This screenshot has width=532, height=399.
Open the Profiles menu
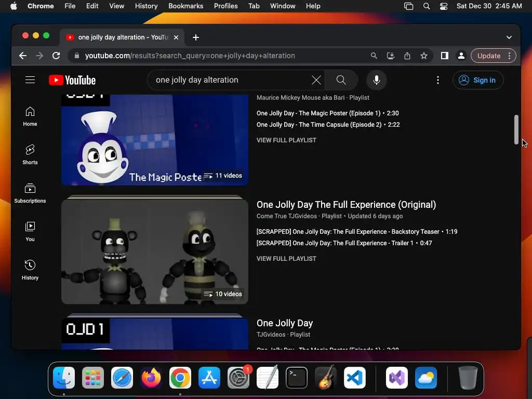click(x=225, y=6)
